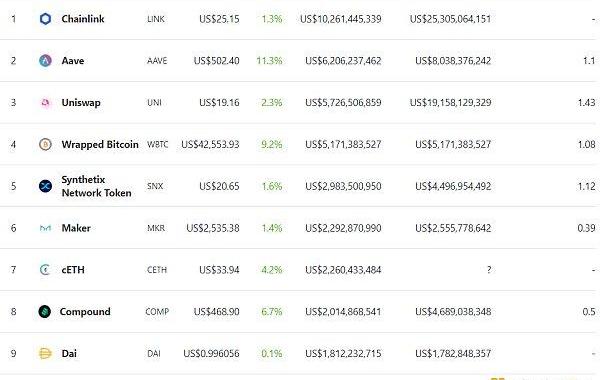Click the pink Uniswap unicorn icon
The width and height of the screenshot is (600, 380).
pyautogui.click(x=46, y=103)
